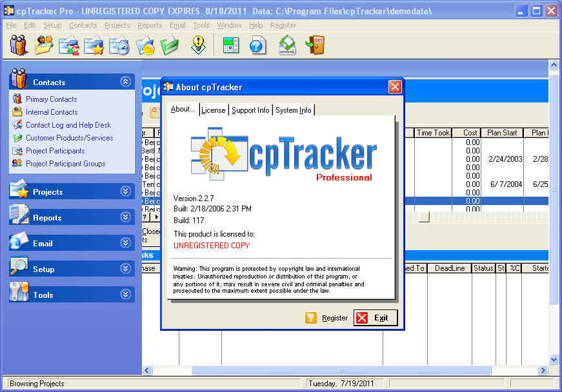Close the About cpTracker dialog
Image resolution: width=562 pixels, height=392 pixels.
coord(395,86)
